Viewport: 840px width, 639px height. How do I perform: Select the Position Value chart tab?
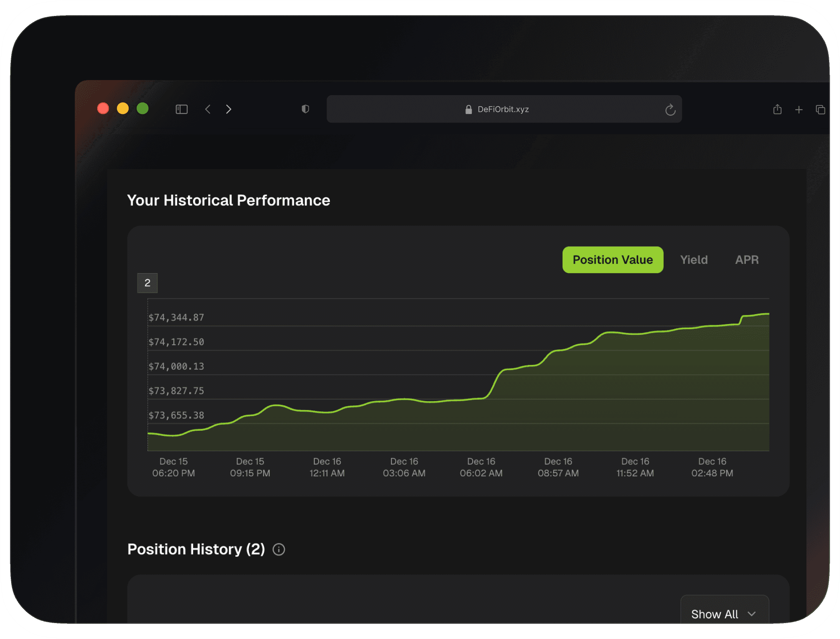click(612, 260)
